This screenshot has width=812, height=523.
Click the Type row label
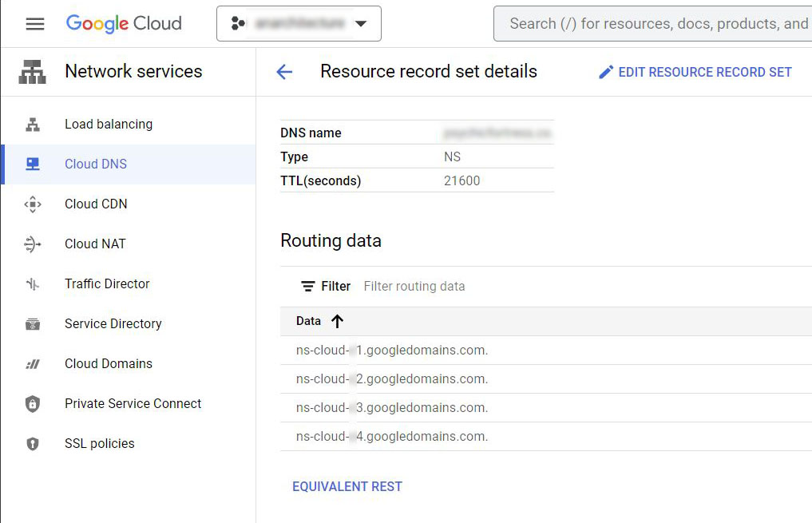pos(294,157)
